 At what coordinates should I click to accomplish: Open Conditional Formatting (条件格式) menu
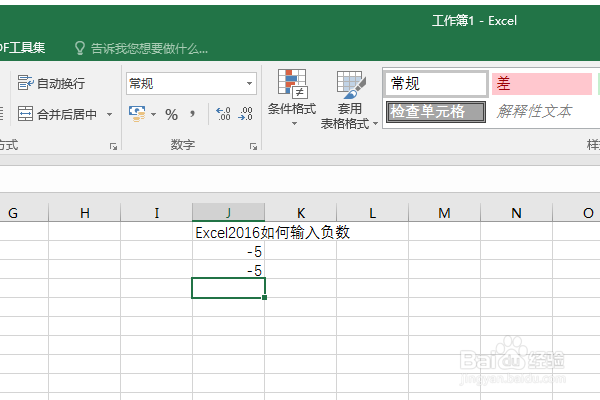tap(292, 98)
